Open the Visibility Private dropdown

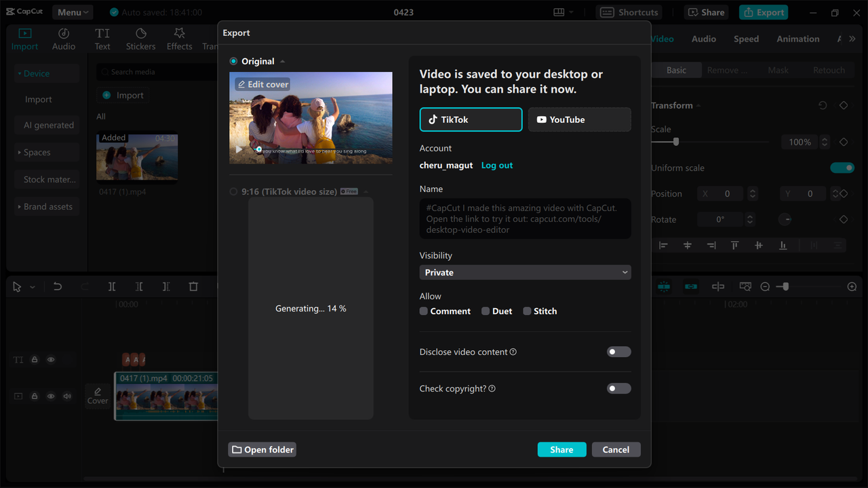526,272
